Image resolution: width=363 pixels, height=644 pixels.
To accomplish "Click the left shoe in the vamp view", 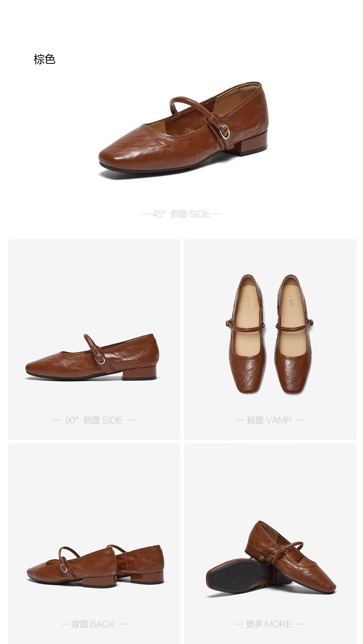I will coord(247,334).
